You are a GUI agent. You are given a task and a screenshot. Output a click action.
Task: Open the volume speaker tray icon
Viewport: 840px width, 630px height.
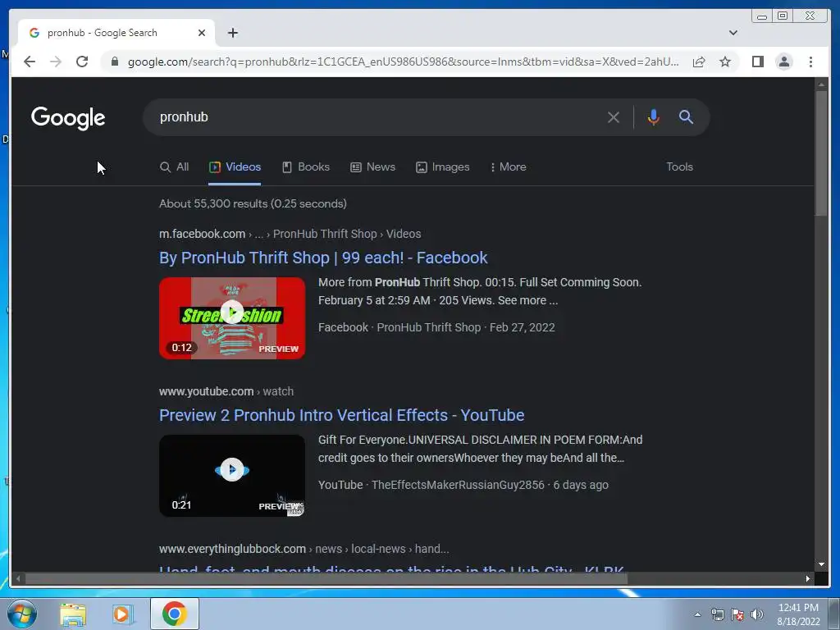tap(756, 614)
